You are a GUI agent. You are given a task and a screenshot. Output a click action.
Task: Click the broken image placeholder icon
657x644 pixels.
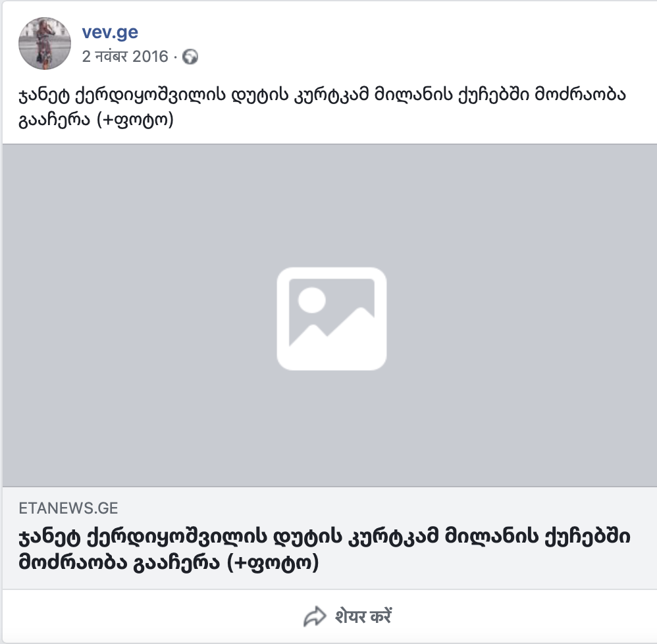click(331, 319)
